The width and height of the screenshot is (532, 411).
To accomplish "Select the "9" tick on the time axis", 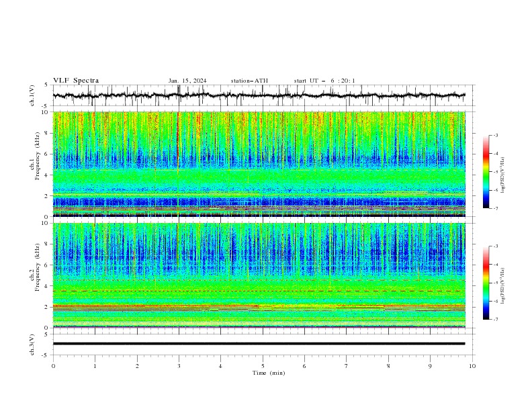I will point(430,366).
